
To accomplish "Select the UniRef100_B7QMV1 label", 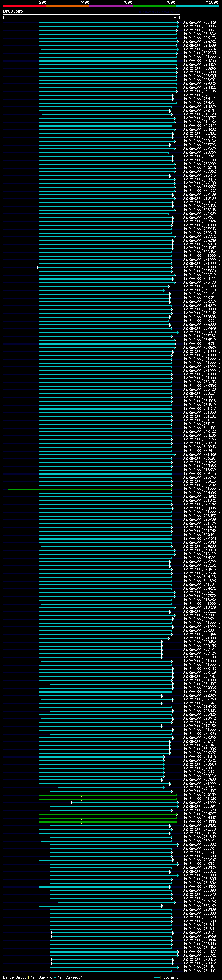I will tap(199, 535).
